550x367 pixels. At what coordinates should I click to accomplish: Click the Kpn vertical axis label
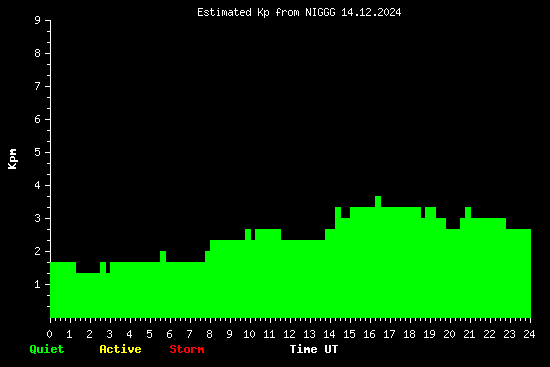pos(13,159)
